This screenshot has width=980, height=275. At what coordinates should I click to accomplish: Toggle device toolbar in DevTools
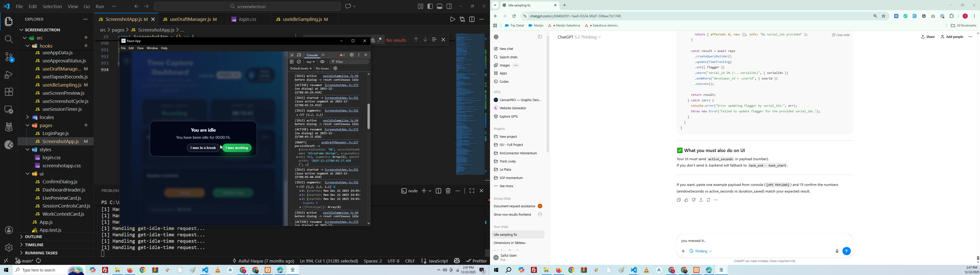tap(299, 55)
